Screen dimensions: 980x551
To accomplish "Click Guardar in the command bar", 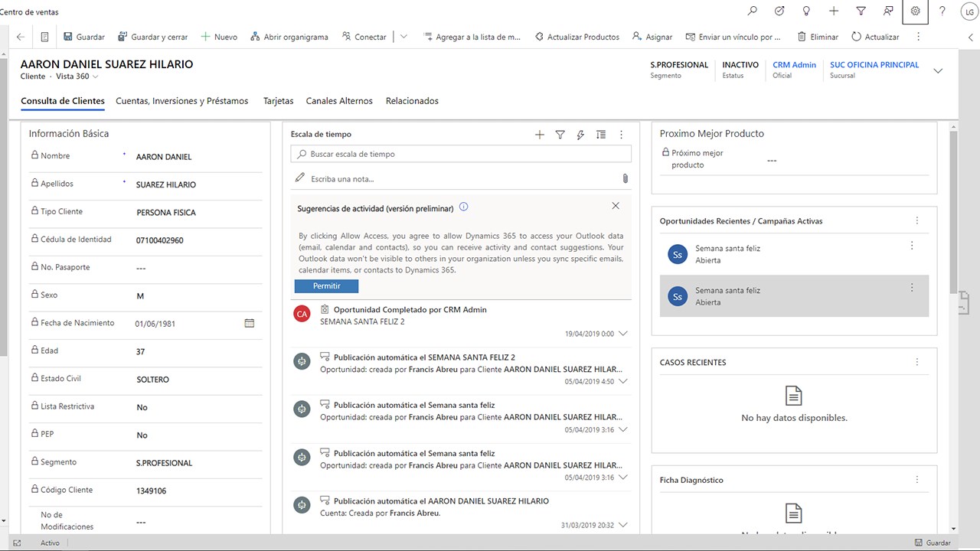I will (x=84, y=37).
